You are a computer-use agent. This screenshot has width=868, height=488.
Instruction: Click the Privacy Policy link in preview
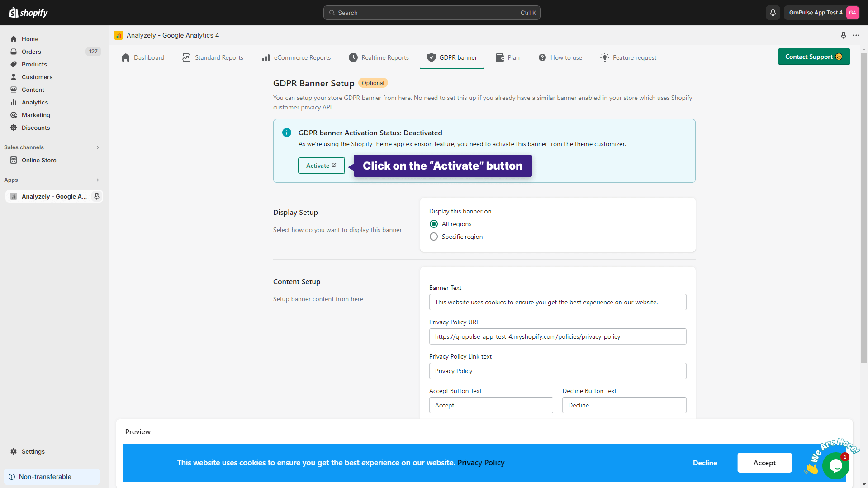pos(481,463)
